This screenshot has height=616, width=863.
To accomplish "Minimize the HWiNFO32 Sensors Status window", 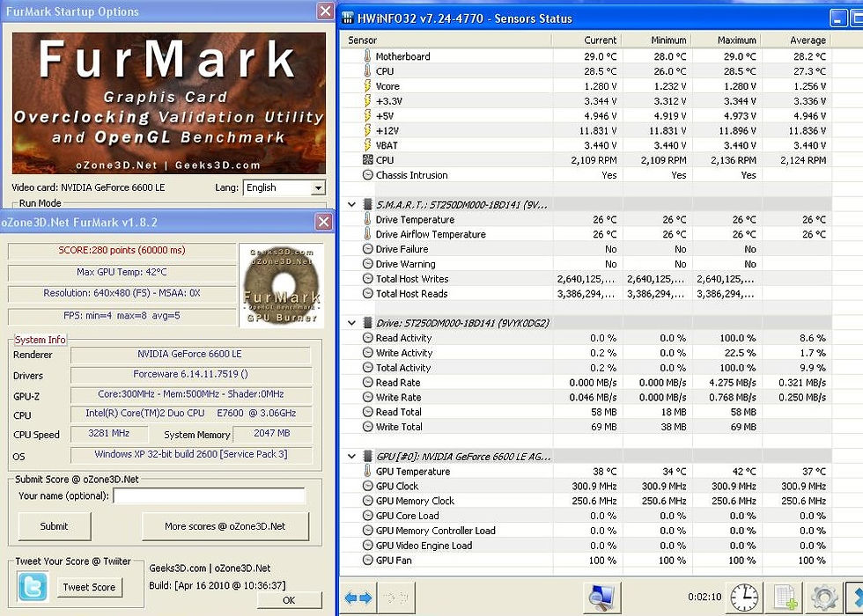I will (x=838, y=18).
